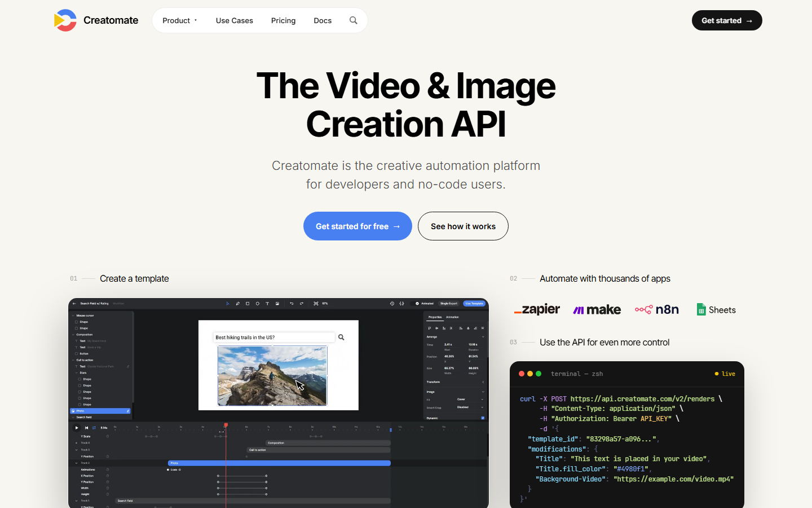Viewport: 812px width, 508px height.
Task: Select the Photo layer in layer list
Action: (100, 411)
